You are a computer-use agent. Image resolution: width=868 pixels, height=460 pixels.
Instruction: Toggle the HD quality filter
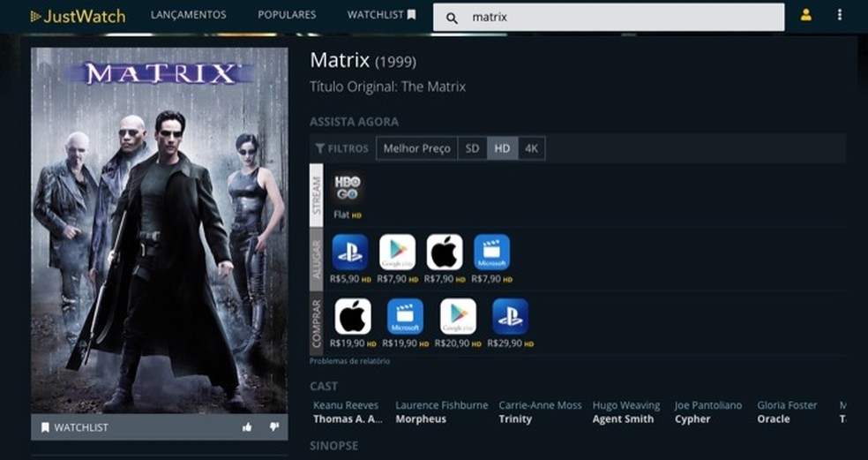[x=502, y=148]
